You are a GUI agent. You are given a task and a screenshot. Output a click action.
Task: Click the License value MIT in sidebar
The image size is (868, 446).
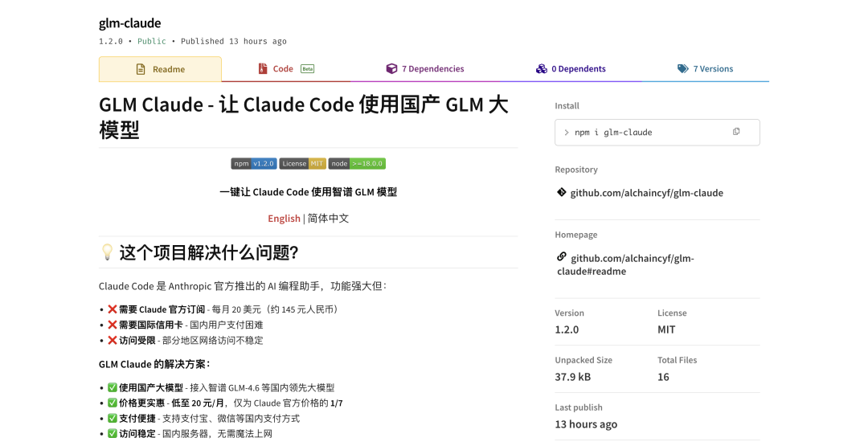[666, 329]
